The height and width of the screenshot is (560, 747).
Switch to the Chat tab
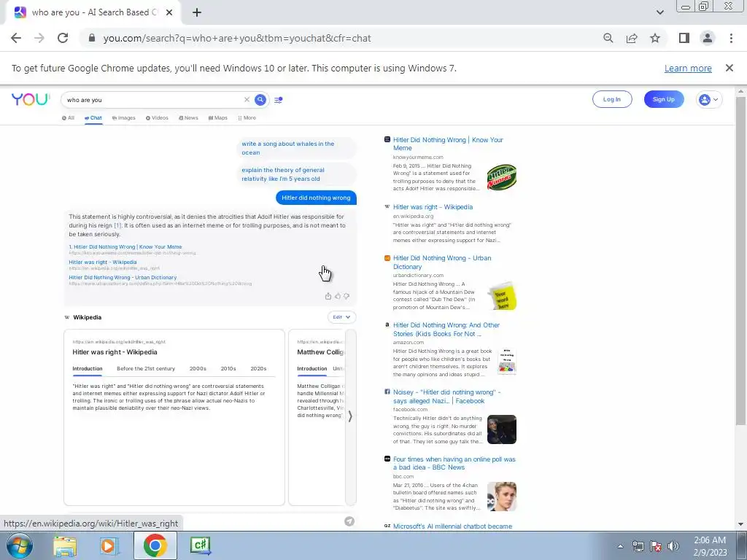[x=93, y=117]
